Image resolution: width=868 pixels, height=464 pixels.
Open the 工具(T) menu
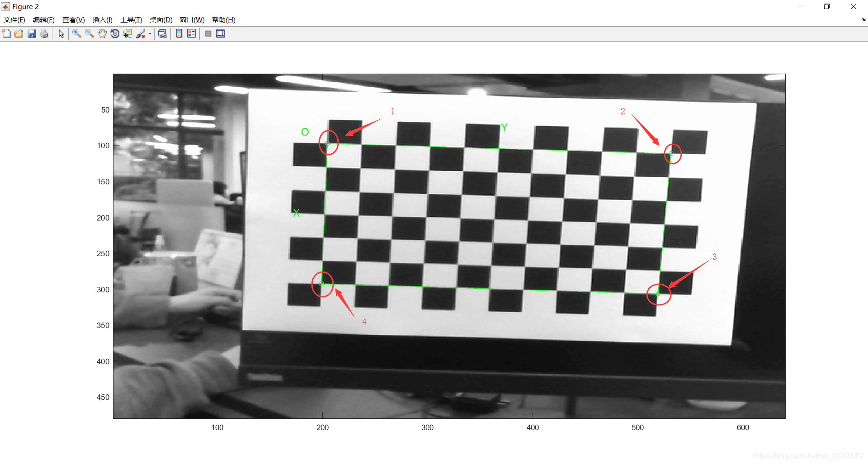[131, 20]
